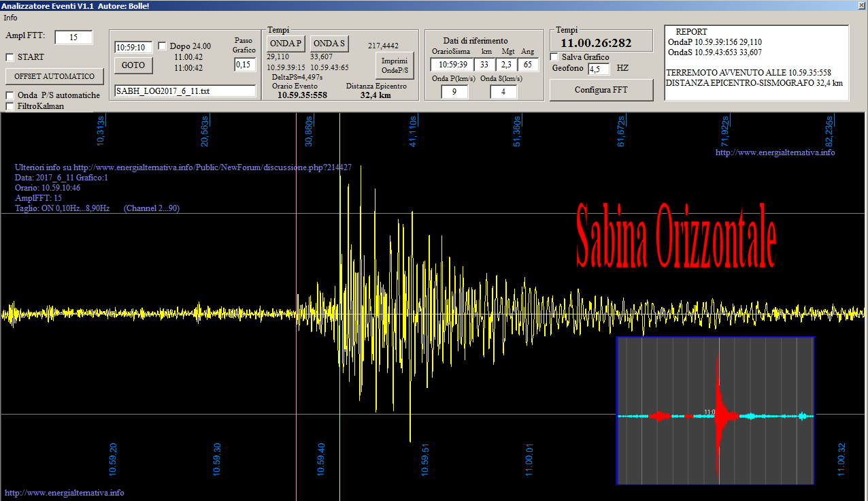Click the OndaP 10.59.39:156 report line
This screenshot has width=868, height=501.
(x=714, y=42)
